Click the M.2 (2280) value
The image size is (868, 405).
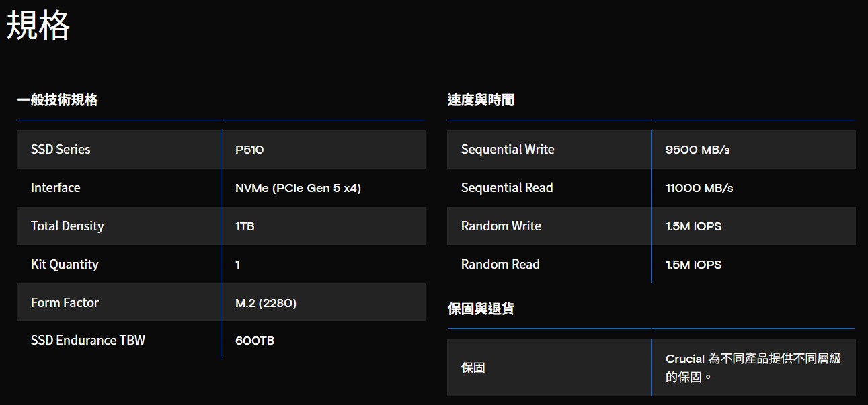[266, 303]
